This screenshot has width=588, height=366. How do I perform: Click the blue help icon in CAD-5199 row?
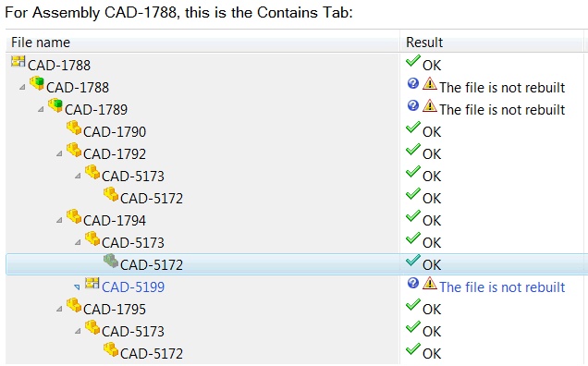[413, 283]
